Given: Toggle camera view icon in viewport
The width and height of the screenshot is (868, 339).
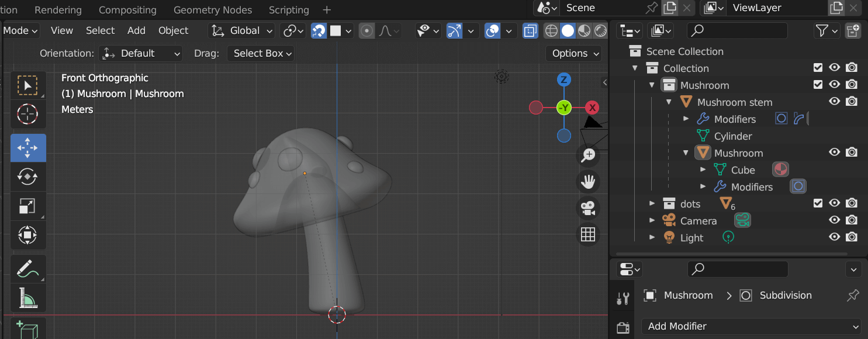Looking at the screenshot, I should point(588,208).
